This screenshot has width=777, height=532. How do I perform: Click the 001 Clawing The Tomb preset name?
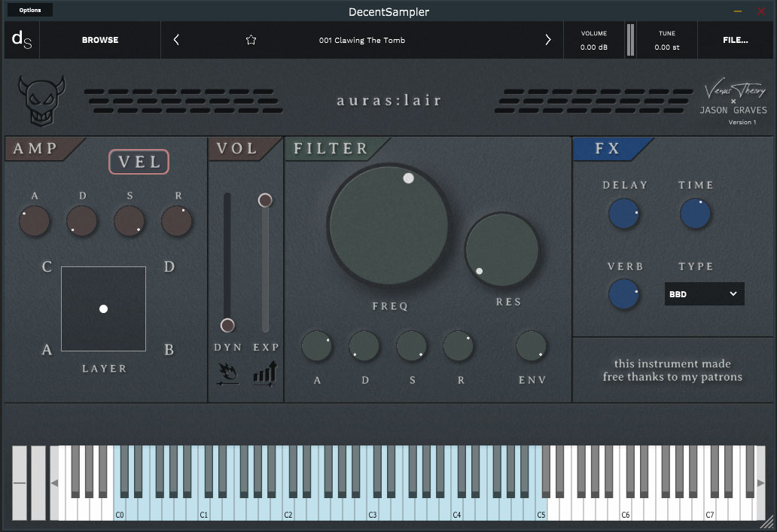pyautogui.click(x=362, y=41)
